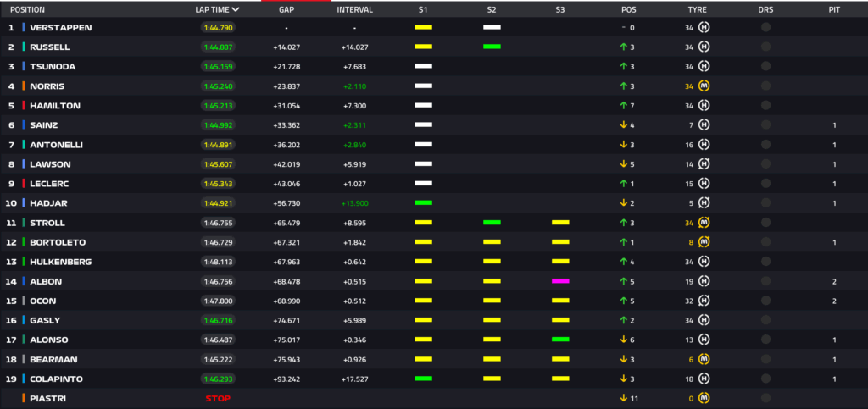Click Hadjar's green S1 sector bar

coord(423,203)
